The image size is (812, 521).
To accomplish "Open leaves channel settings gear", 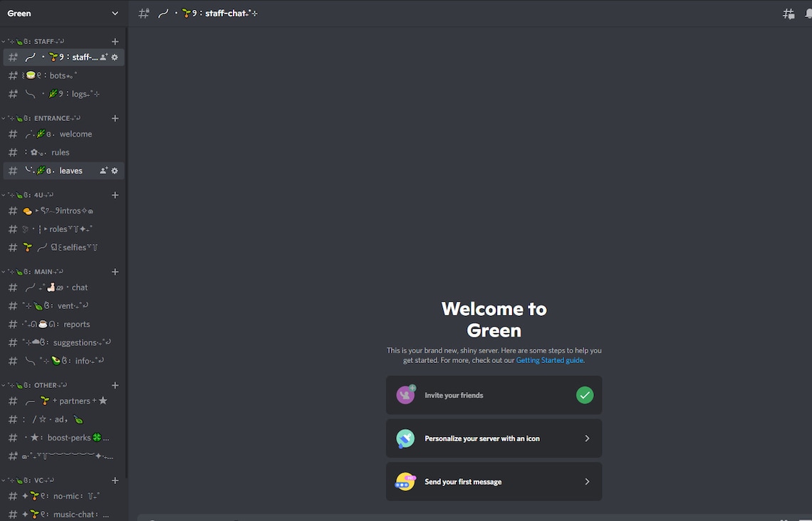I will click(115, 171).
